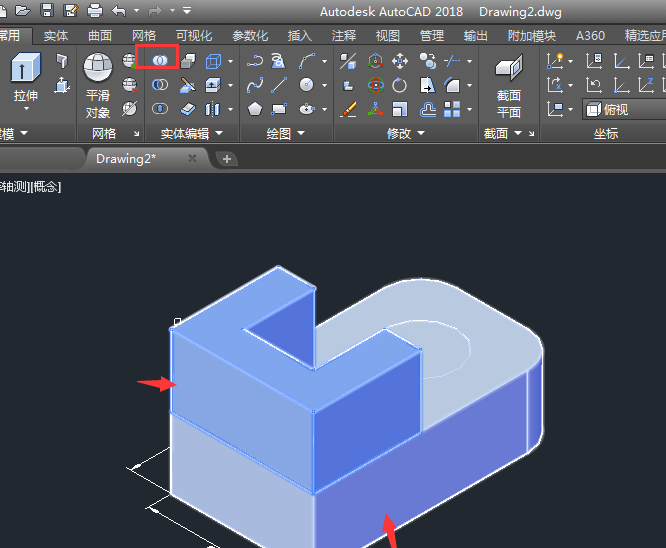
Task: Click the Print icon in quick access toolbar
Action: (x=95, y=11)
